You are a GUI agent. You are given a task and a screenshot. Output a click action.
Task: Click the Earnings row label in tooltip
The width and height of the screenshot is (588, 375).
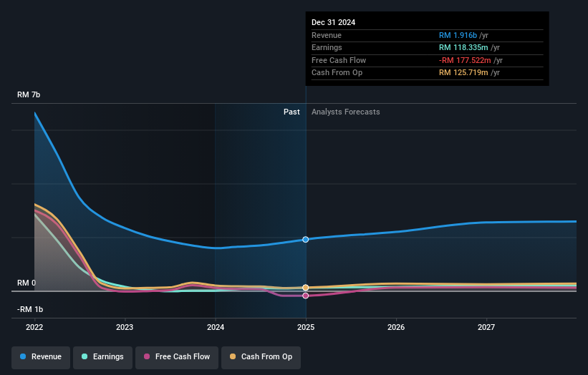327,47
